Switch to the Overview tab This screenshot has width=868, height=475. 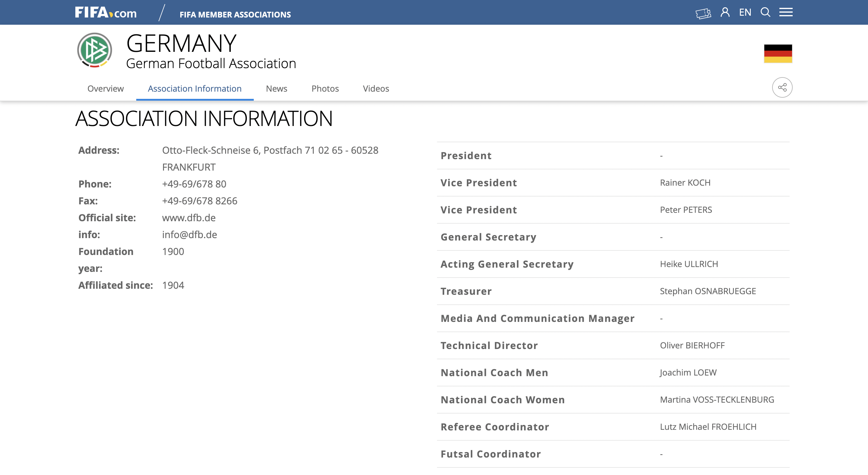click(105, 89)
